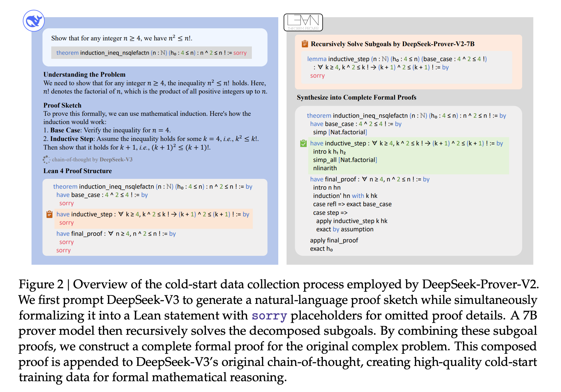Click the 'sorry' under lemma inductive_step
The image size is (561, 392).
tap(317, 76)
